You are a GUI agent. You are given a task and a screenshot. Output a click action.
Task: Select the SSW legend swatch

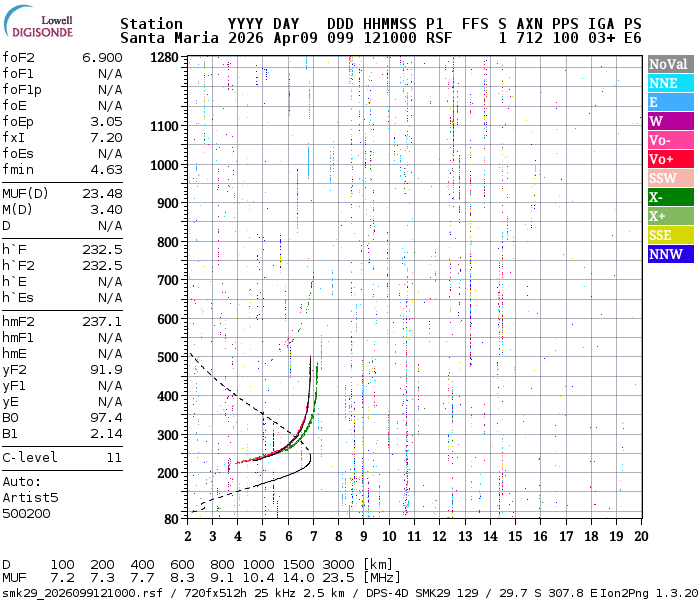pos(671,178)
